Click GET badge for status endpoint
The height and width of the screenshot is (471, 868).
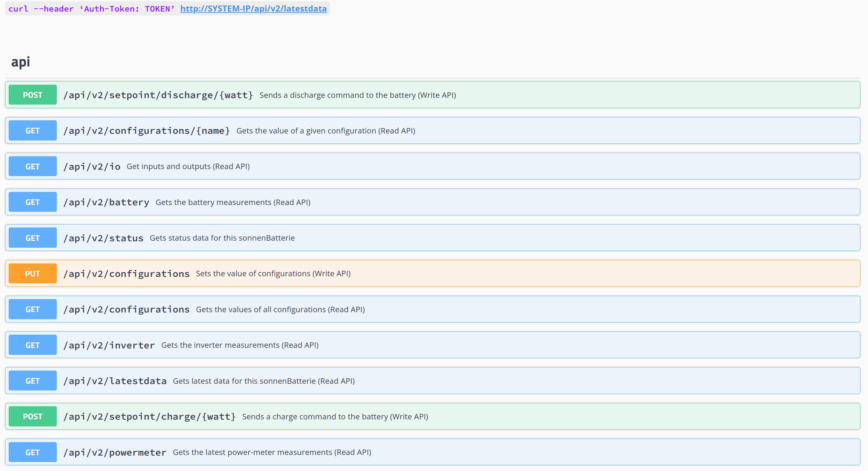33,238
